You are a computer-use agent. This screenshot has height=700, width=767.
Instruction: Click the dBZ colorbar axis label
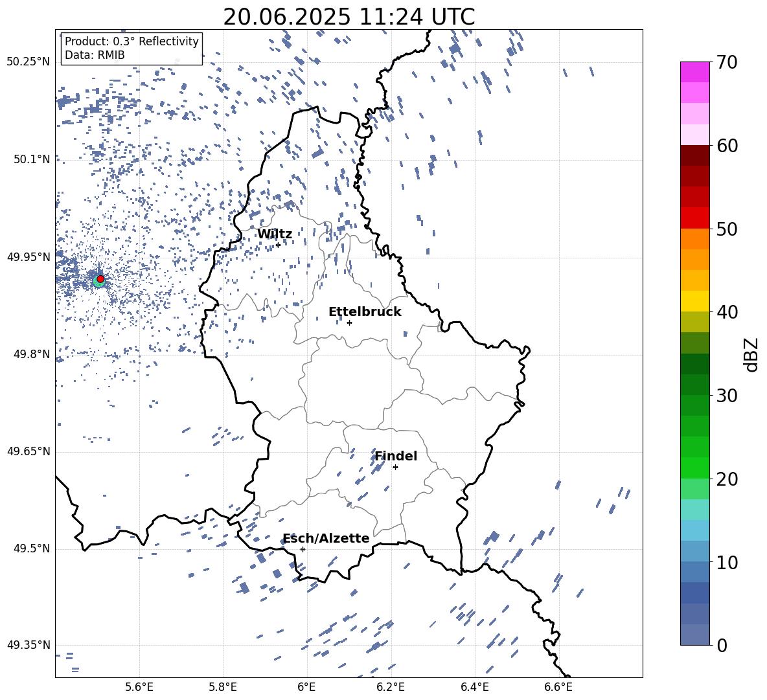(752, 354)
